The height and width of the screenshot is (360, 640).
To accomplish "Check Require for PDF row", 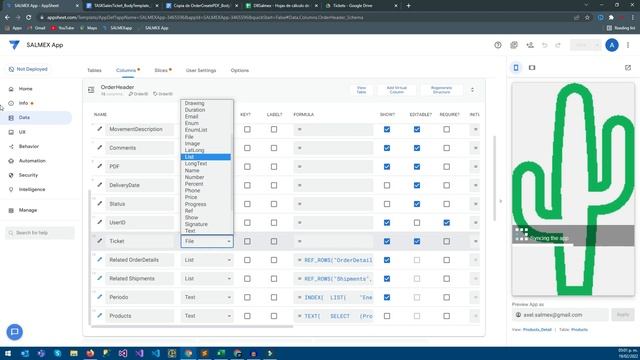I will (447, 167).
